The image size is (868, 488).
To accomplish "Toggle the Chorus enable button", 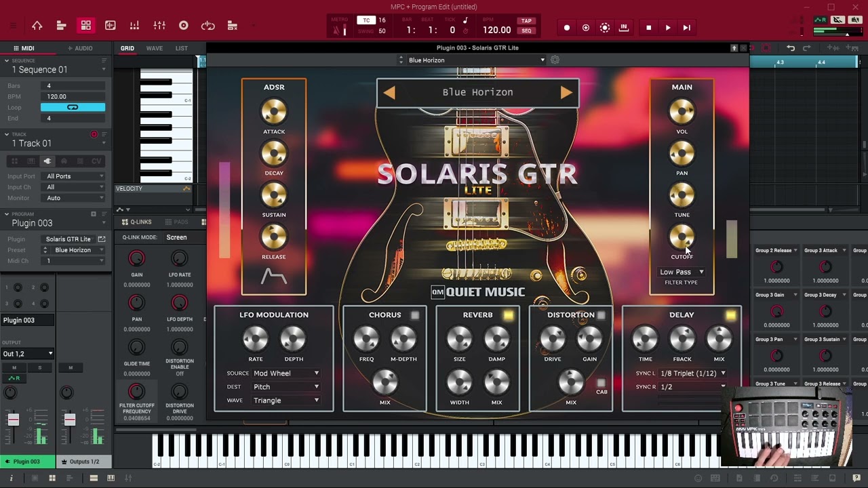I will point(415,315).
